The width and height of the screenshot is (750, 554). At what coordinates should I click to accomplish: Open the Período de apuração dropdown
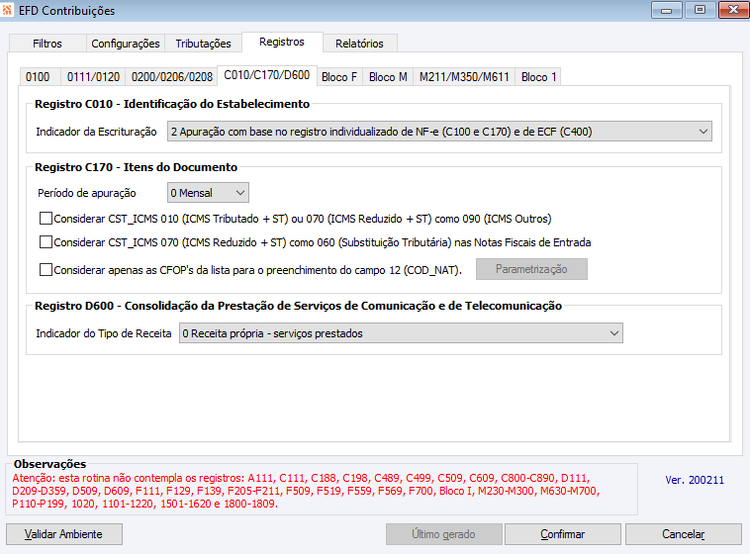[208, 193]
